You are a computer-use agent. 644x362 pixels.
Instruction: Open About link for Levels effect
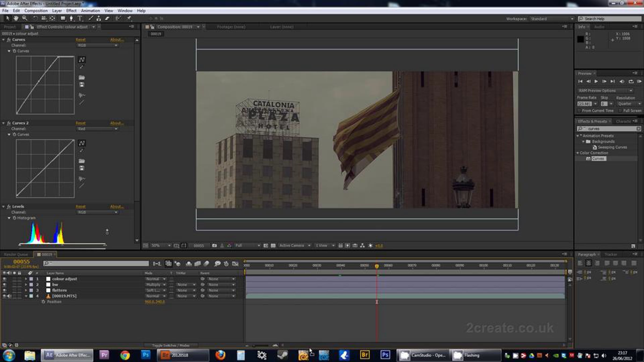pyautogui.click(x=117, y=206)
